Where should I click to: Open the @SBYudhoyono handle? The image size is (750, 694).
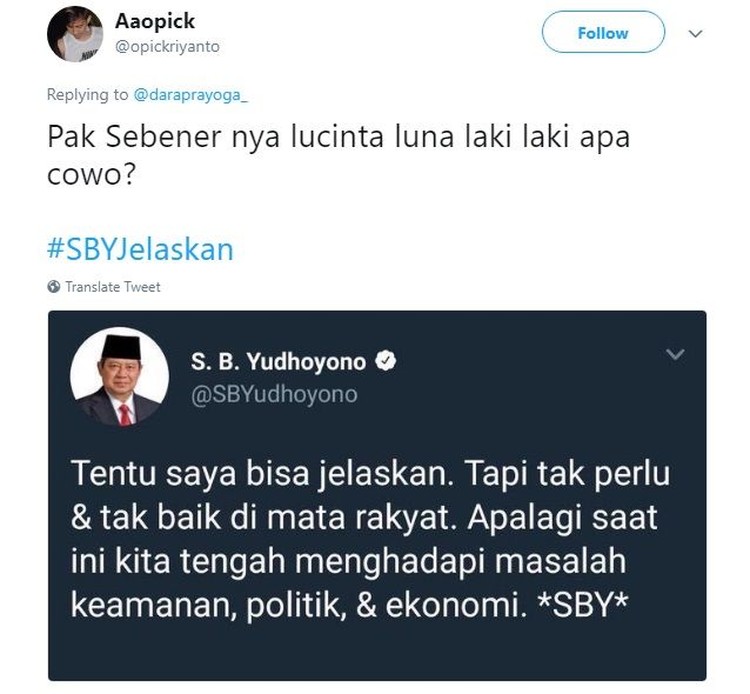pyautogui.click(x=274, y=395)
